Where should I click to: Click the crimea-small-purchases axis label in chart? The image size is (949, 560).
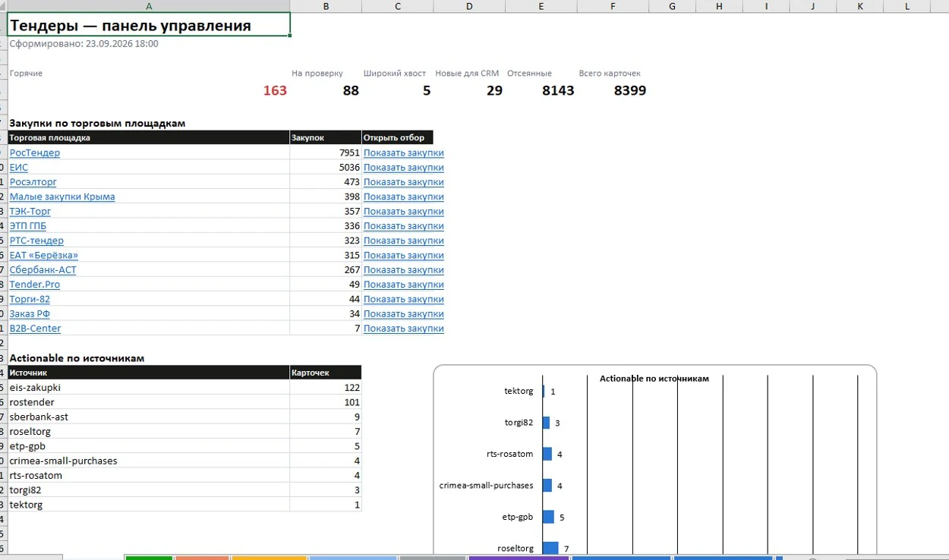pos(487,485)
